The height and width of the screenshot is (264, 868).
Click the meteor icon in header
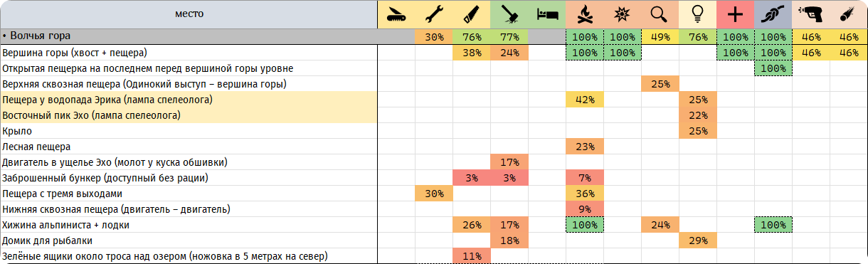point(849,14)
